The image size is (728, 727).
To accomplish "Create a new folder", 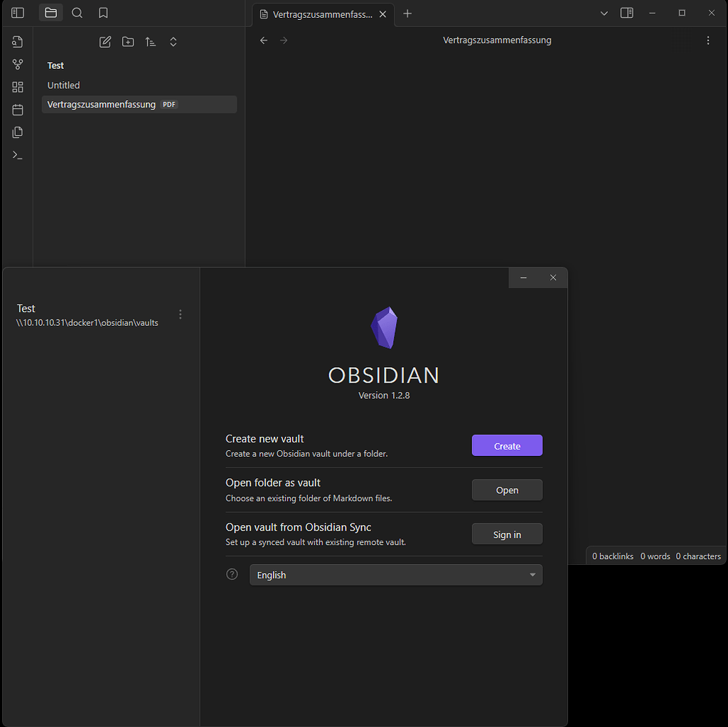I will pos(128,42).
